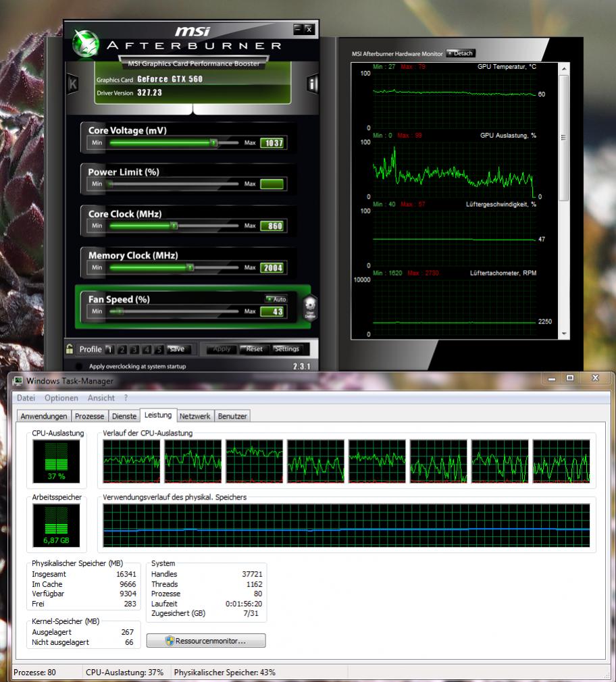Adjust the Memory Clock slider handle
616x682 pixels.
coord(190,267)
